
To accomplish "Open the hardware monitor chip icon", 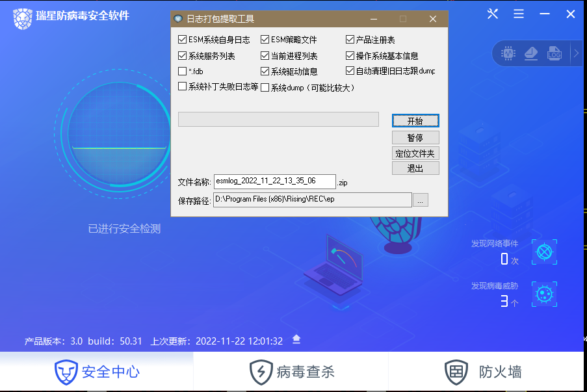I will pyautogui.click(x=508, y=53).
